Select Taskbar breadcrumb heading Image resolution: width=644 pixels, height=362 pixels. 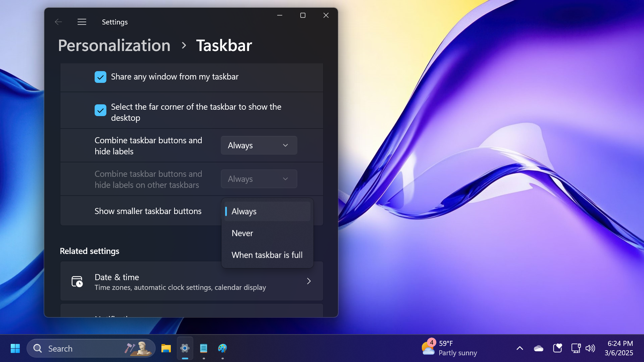(224, 45)
